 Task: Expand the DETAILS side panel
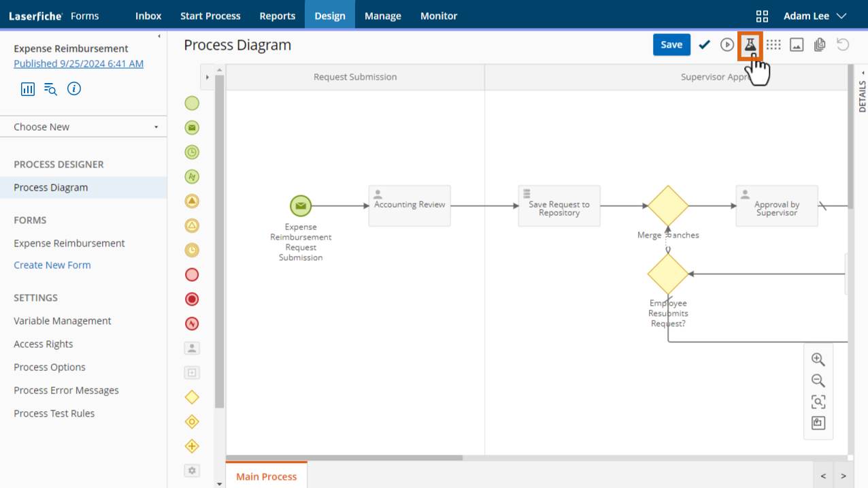[863, 91]
